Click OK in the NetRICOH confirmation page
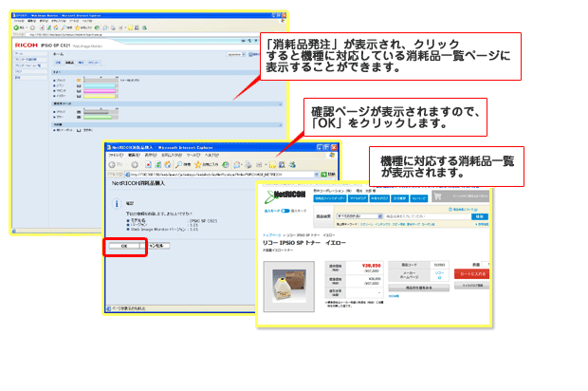This screenshot has width=588, height=391. (x=124, y=246)
